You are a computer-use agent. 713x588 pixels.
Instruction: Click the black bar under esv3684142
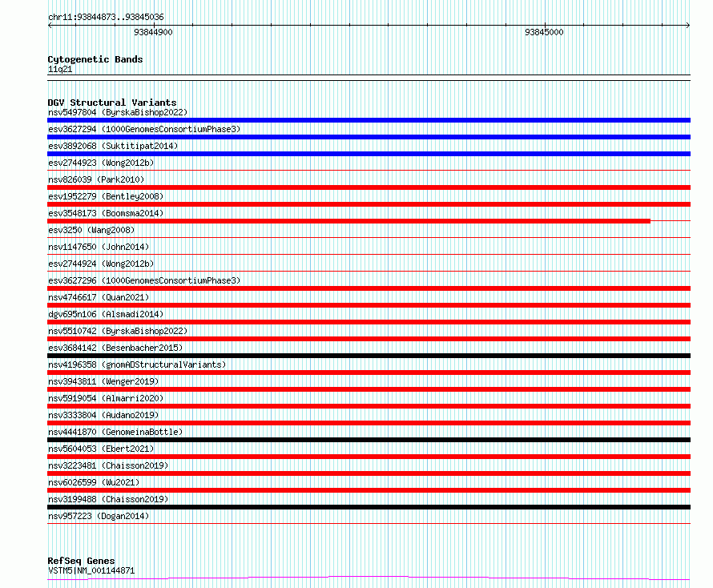[369, 356]
